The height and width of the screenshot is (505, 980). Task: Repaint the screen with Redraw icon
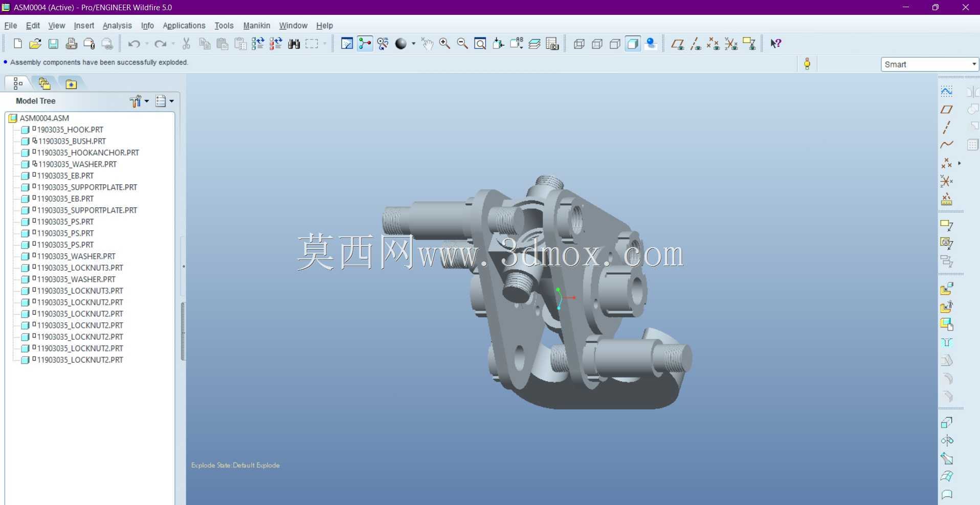[x=347, y=43]
